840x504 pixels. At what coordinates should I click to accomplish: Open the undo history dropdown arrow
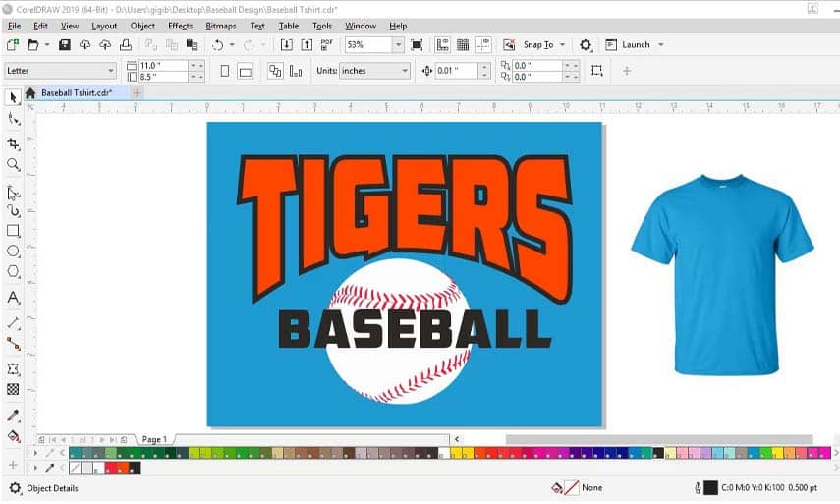tap(232, 45)
